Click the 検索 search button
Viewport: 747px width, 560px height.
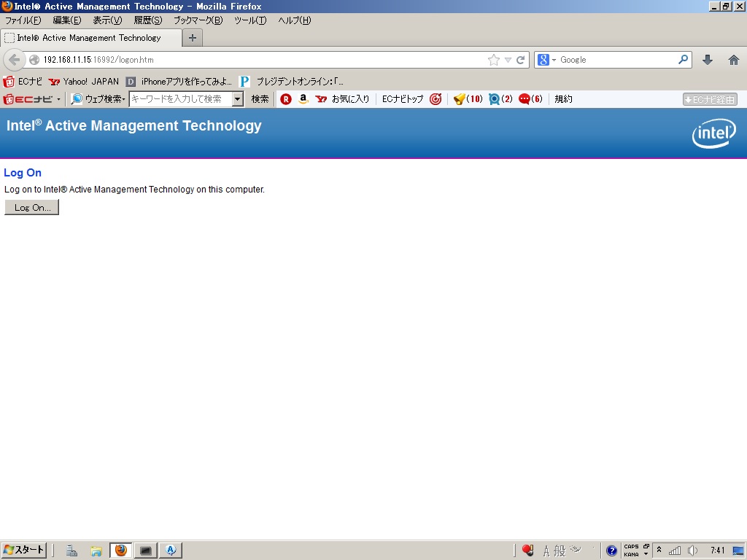click(x=260, y=99)
